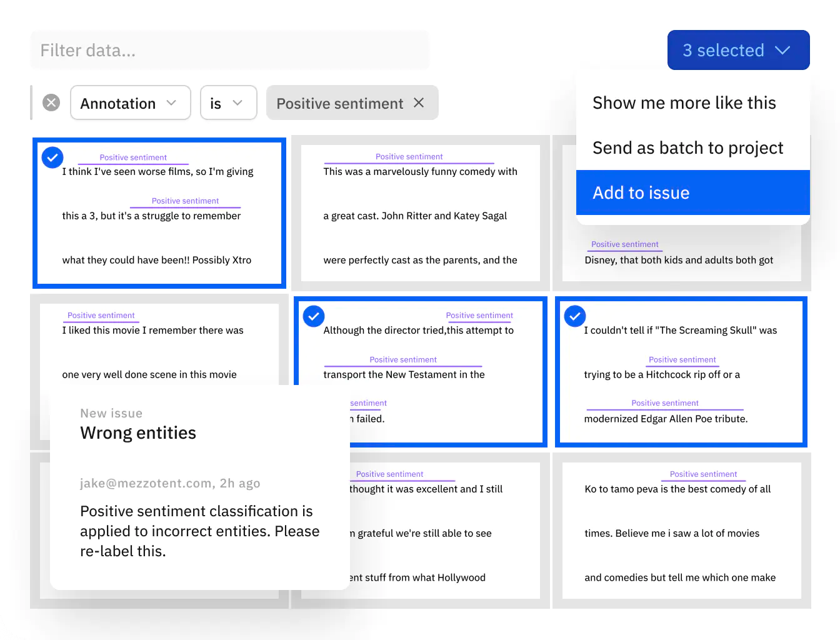Screen dimensions: 840x640
Task: Choose Send as batch to project
Action: [x=692, y=147]
